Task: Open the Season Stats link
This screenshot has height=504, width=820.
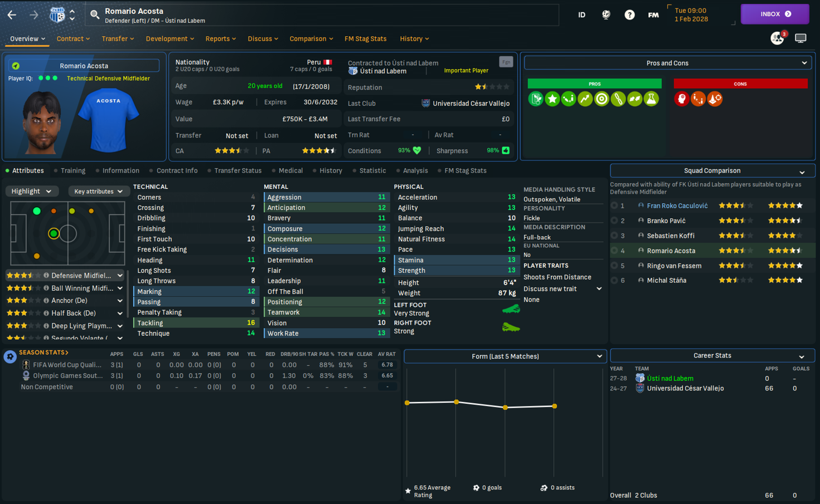Action: tap(43, 353)
